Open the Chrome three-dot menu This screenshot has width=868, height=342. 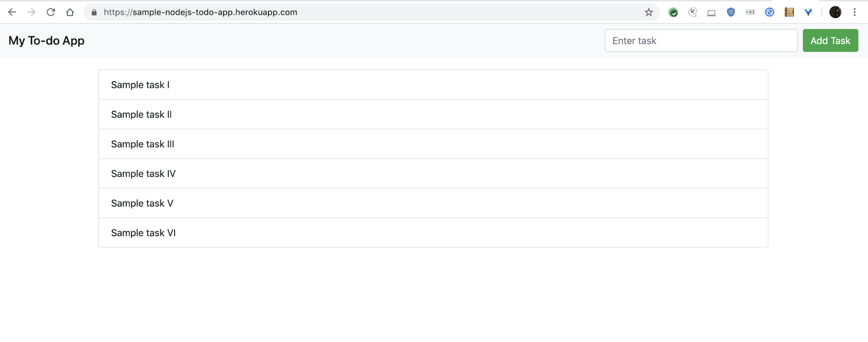pyautogui.click(x=855, y=12)
